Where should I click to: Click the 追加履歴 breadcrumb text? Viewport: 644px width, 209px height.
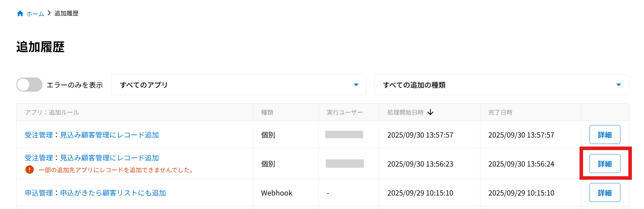coord(66,13)
